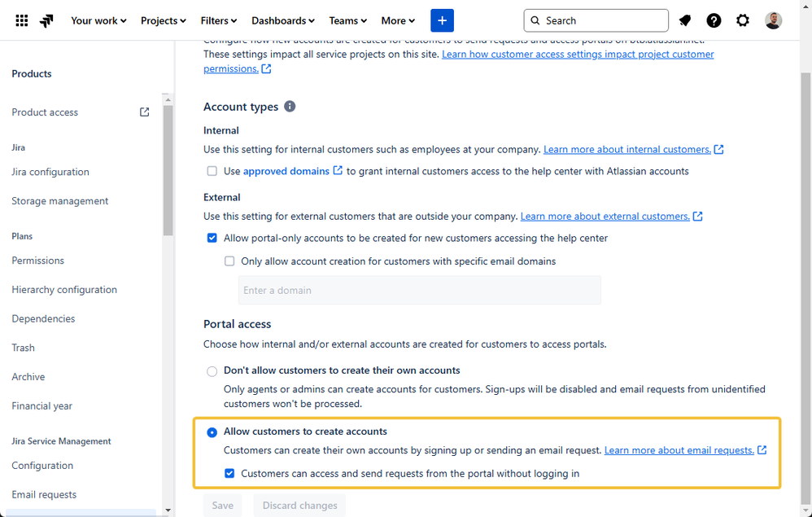812x517 pixels.
Task: Open Email requests in sidebar
Action: click(44, 494)
